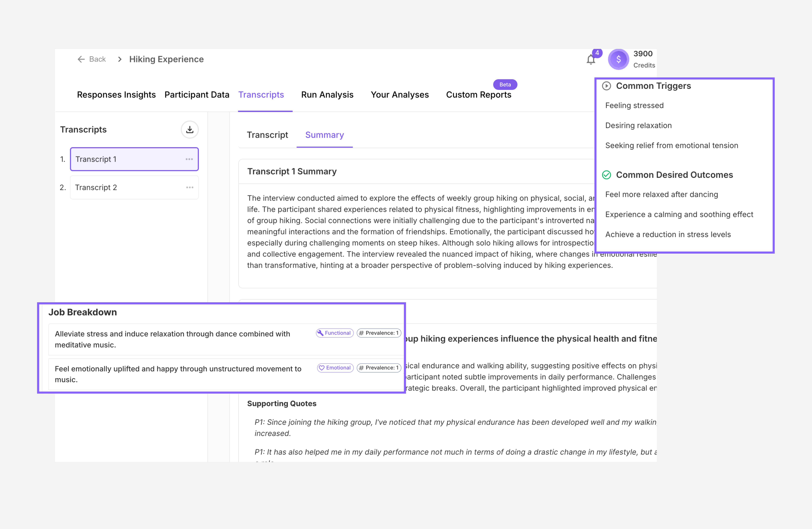Switch to the Transcript sub-tab

[267, 135]
